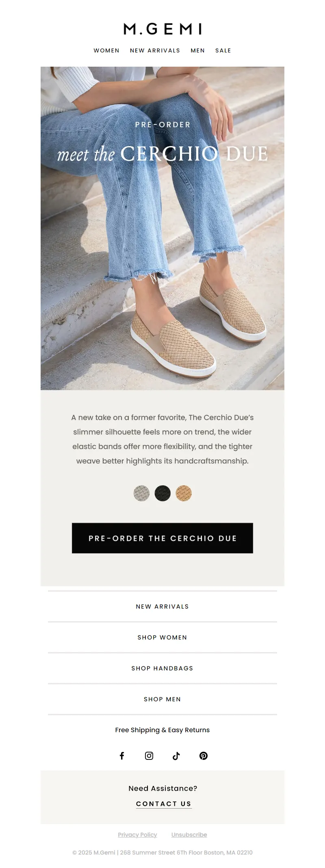This screenshot has height=868, width=325.
Task: Open NEW ARRIVALS in the top navigation
Action: 155,50
